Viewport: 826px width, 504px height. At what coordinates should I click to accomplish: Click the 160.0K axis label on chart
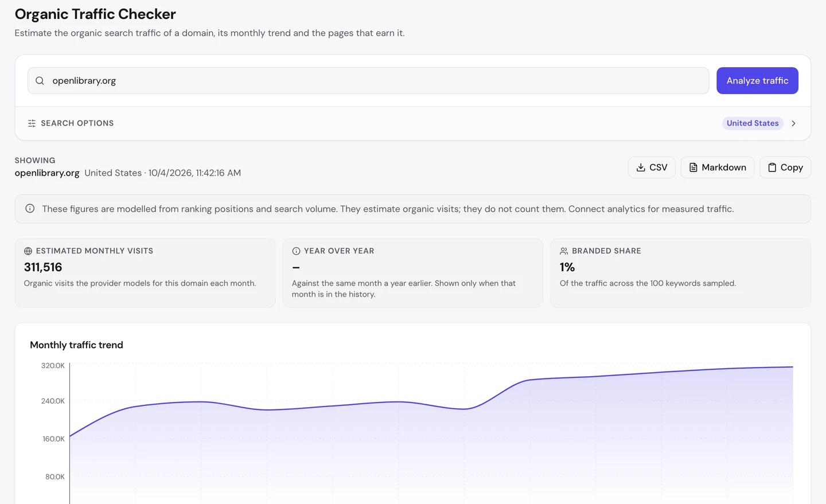point(53,439)
